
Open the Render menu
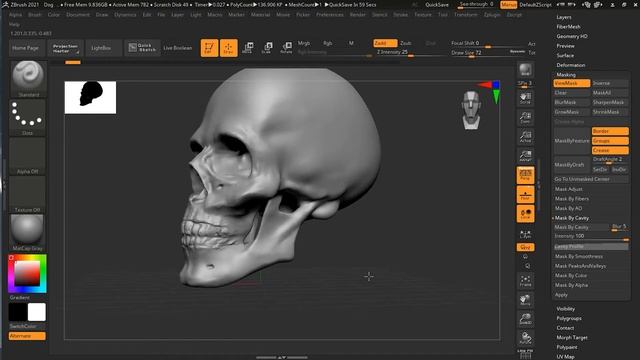(358, 15)
